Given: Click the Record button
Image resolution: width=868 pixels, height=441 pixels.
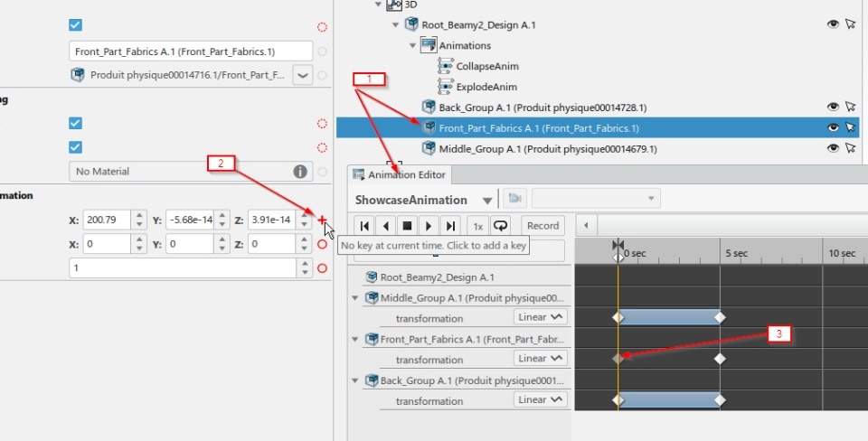Looking at the screenshot, I should (543, 226).
